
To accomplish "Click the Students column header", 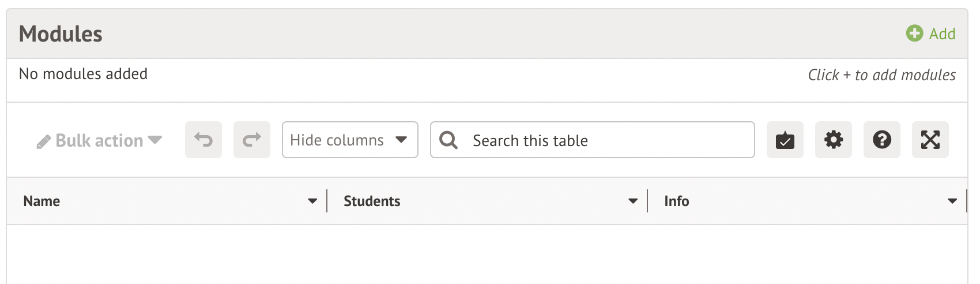I will 372,201.
